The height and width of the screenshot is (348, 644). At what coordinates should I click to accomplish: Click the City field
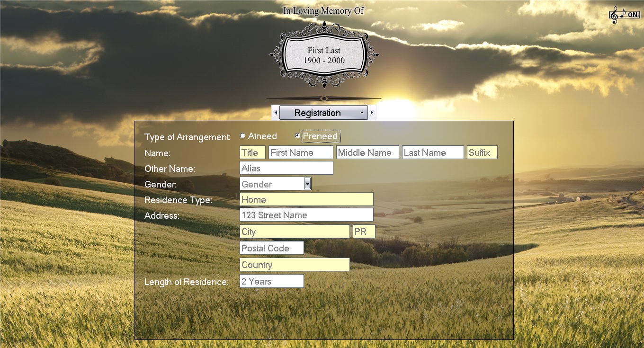pyautogui.click(x=295, y=232)
